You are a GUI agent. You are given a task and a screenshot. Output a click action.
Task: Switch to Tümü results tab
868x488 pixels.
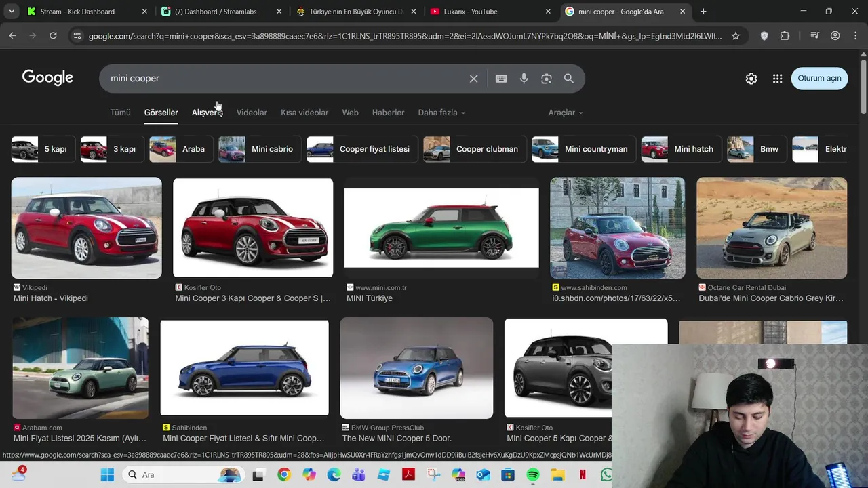point(120,113)
